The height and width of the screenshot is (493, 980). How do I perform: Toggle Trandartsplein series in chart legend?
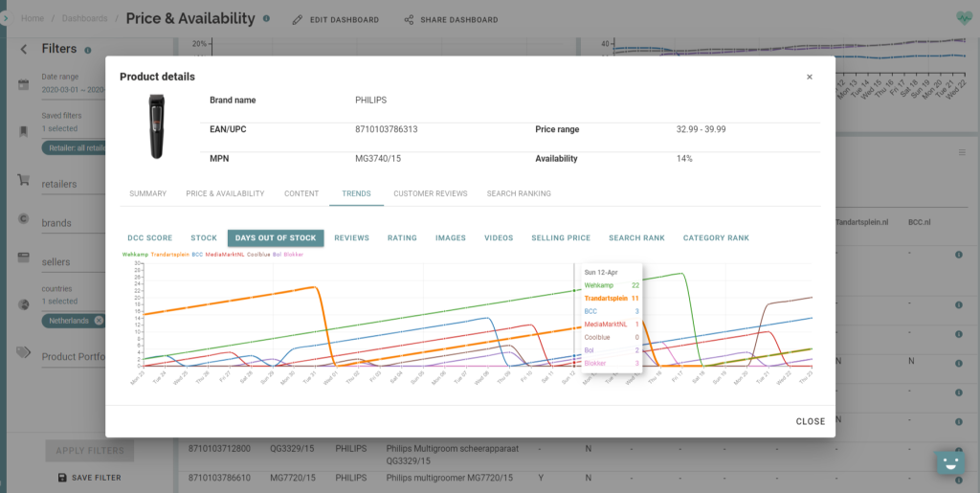tap(170, 255)
